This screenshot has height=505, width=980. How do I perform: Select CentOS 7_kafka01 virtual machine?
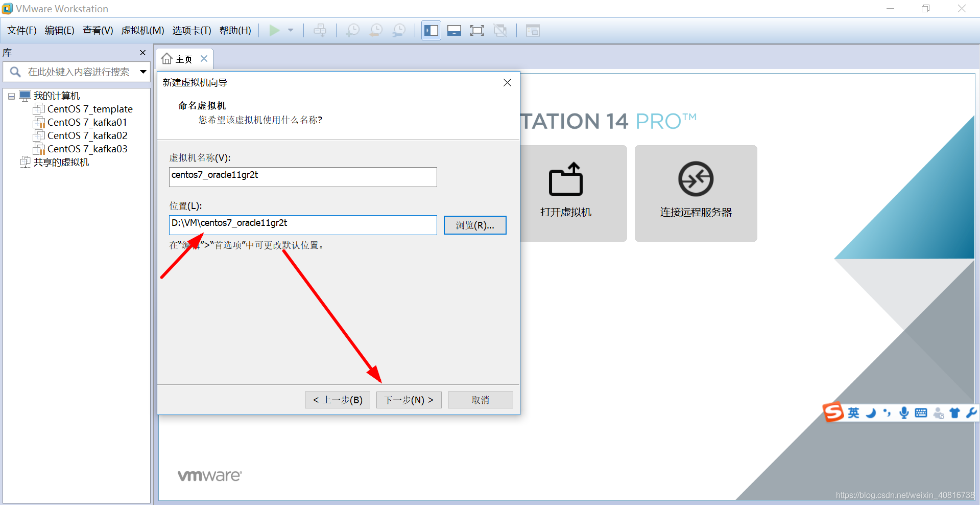[x=87, y=122]
